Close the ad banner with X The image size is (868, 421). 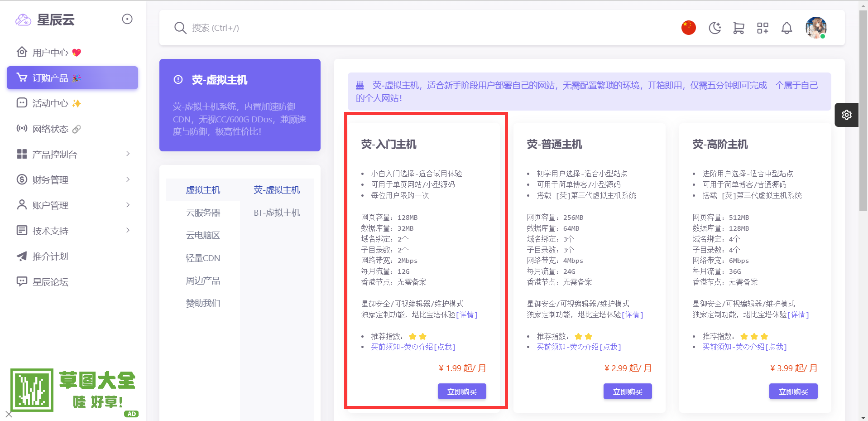(x=9, y=414)
